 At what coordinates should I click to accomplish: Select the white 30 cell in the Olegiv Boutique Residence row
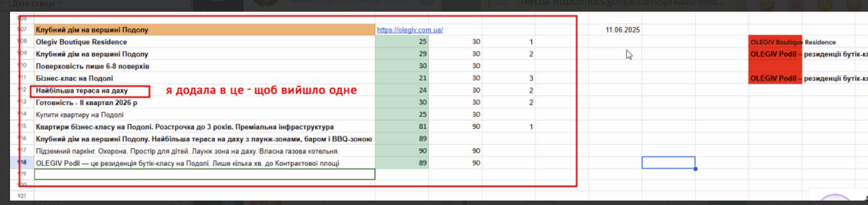point(455,42)
